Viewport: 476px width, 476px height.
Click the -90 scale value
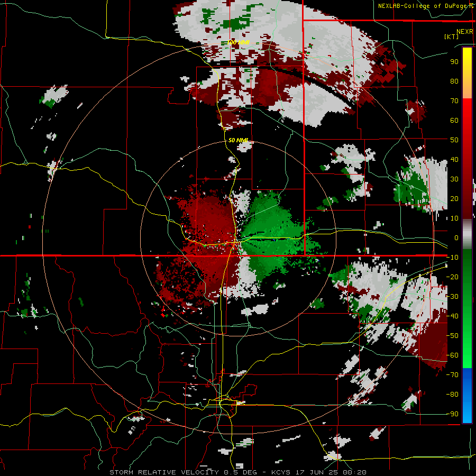[x=452, y=414]
